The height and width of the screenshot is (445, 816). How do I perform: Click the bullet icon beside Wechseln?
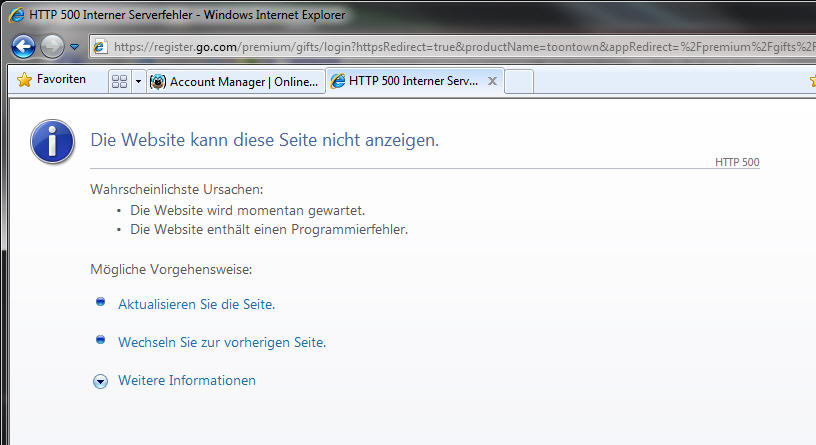[x=100, y=340]
